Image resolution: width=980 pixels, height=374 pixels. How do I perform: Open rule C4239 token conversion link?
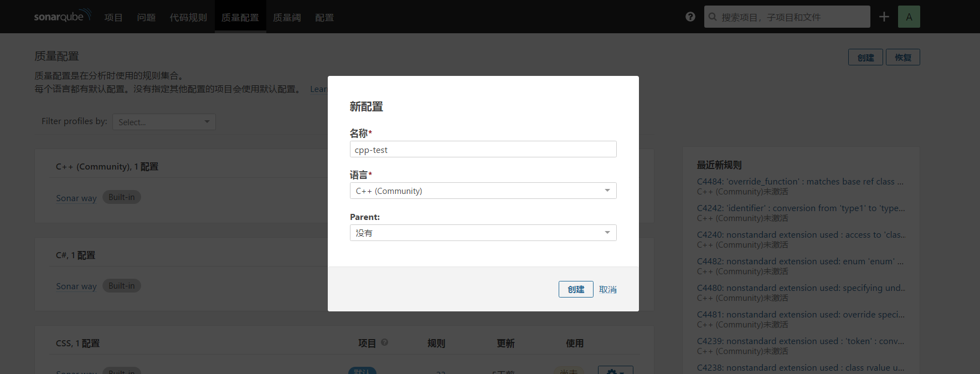click(800, 341)
